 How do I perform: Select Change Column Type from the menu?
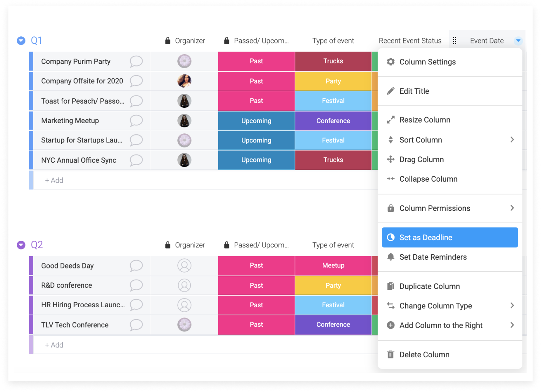pyautogui.click(x=436, y=306)
